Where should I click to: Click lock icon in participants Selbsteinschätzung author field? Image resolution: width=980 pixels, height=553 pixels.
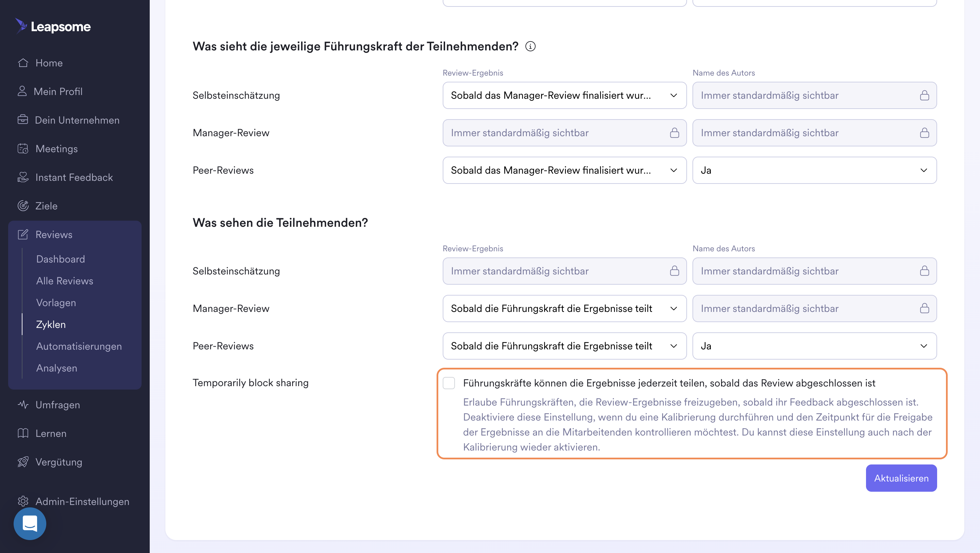(x=925, y=271)
